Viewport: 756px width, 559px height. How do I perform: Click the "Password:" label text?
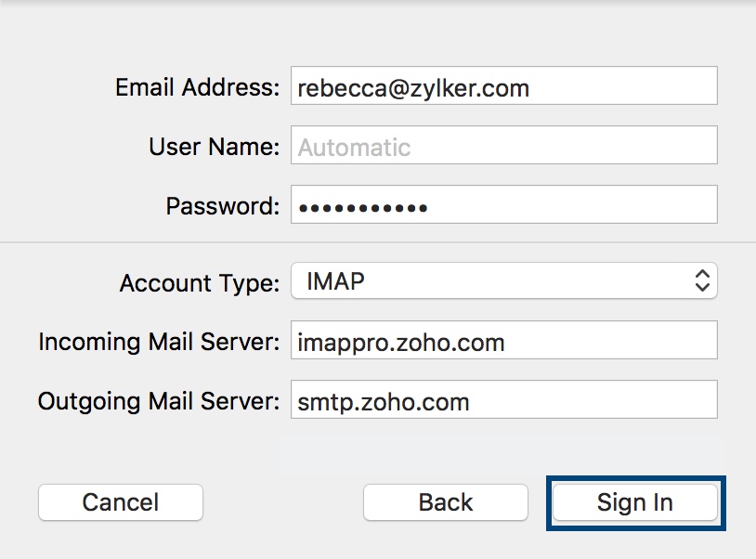click(222, 206)
